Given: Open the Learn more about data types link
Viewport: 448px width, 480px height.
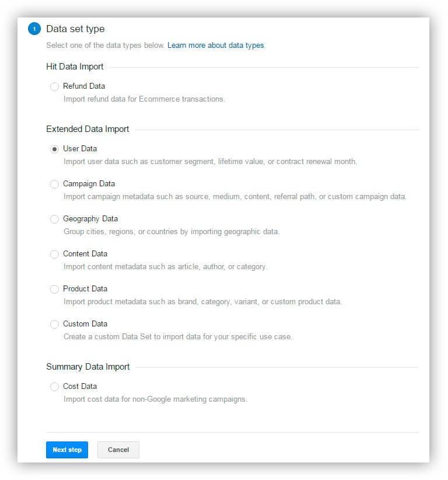Looking at the screenshot, I should tap(216, 45).
